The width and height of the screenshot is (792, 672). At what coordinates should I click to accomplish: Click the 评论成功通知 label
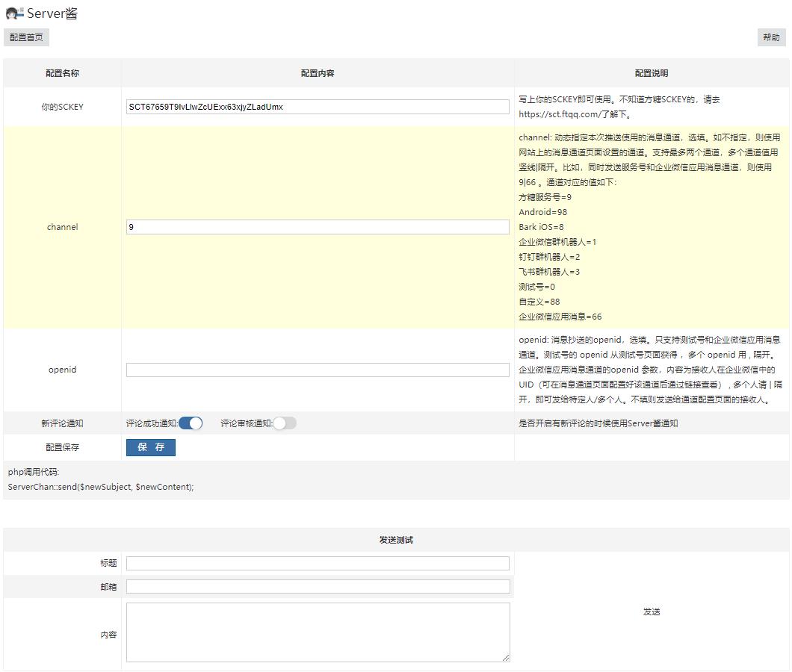coord(152,423)
